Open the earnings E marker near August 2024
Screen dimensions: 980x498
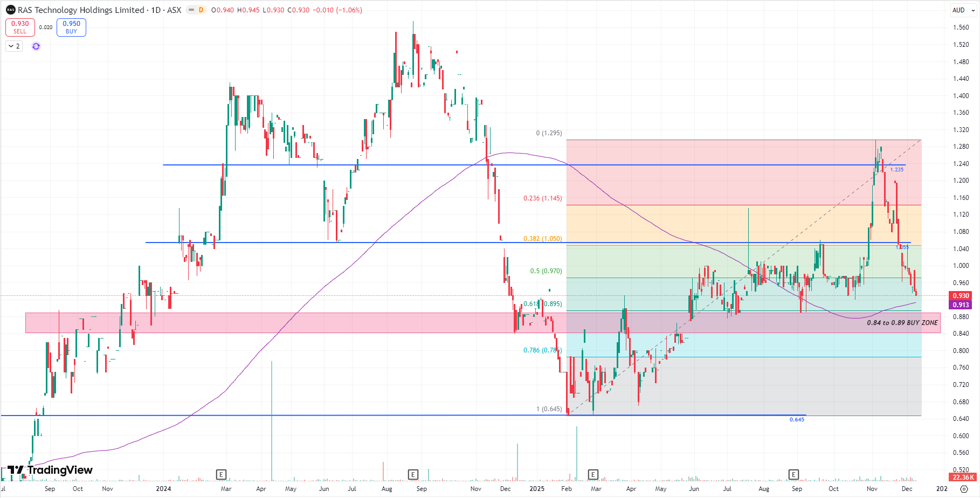tap(413, 474)
